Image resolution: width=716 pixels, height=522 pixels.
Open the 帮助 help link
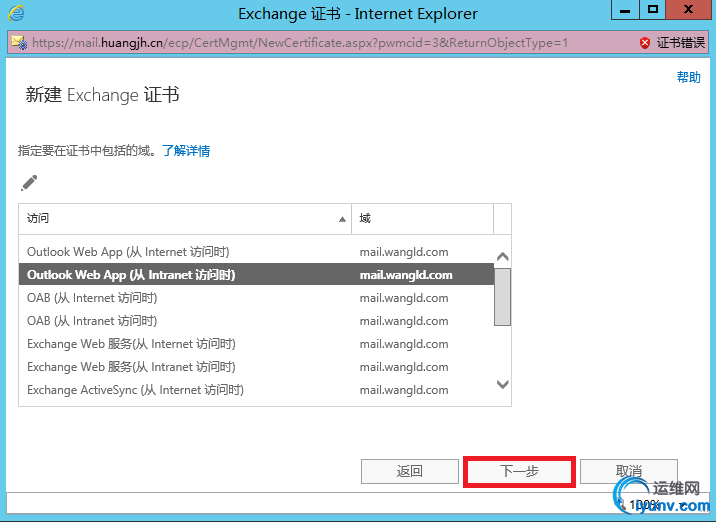(689, 77)
